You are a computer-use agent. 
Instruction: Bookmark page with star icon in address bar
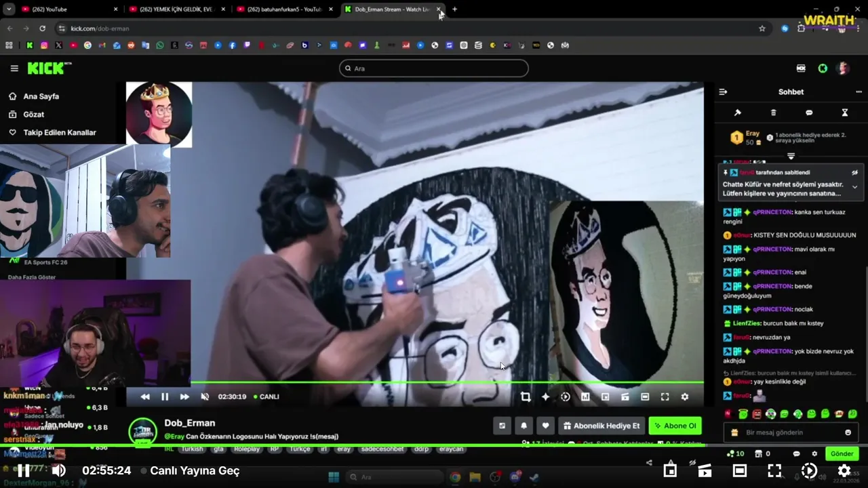762,28
